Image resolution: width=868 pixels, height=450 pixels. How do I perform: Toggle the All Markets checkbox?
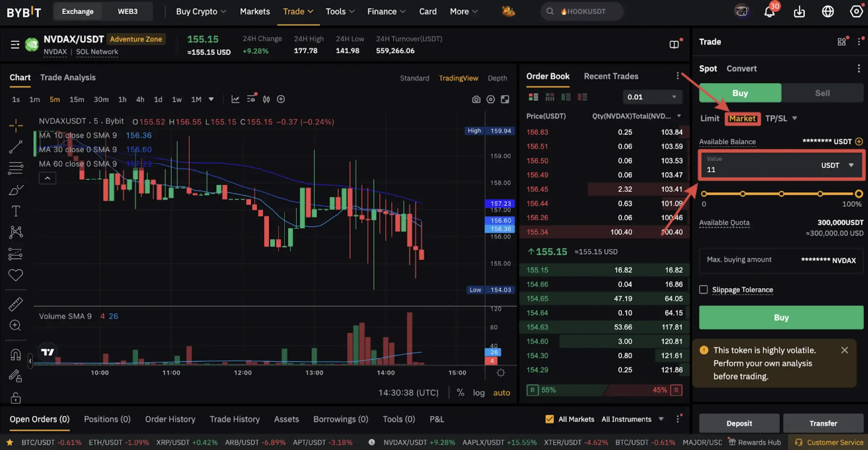pyautogui.click(x=550, y=419)
